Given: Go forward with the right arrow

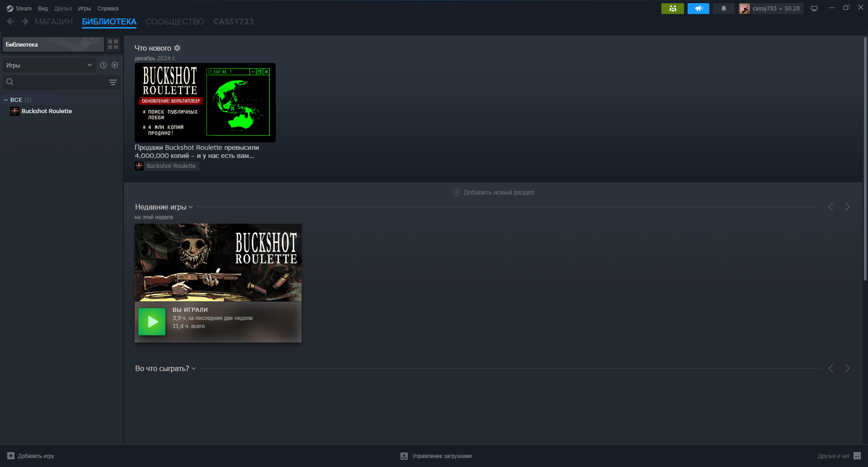Looking at the screenshot, I should pyautogui.click(x=25, y=21).
